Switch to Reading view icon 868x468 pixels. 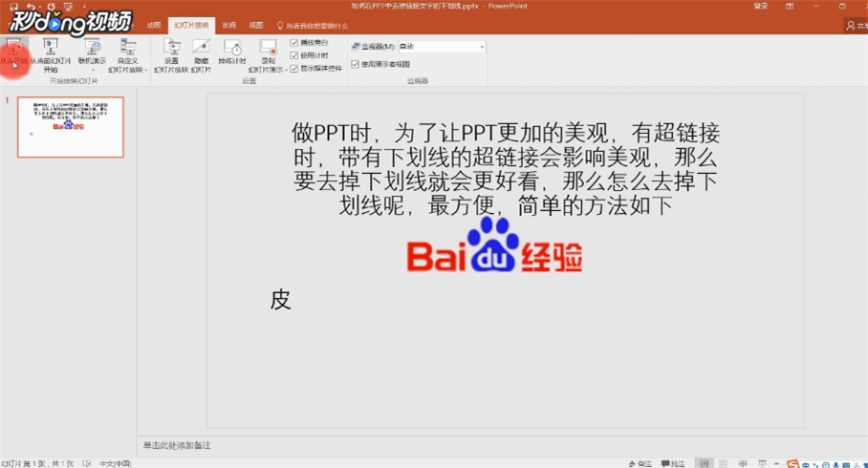pos(743,463)
